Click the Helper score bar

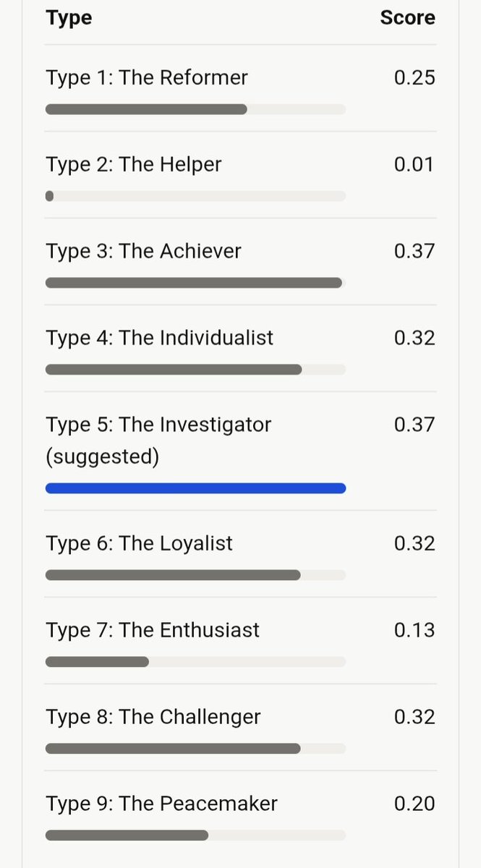coord(195,196)
